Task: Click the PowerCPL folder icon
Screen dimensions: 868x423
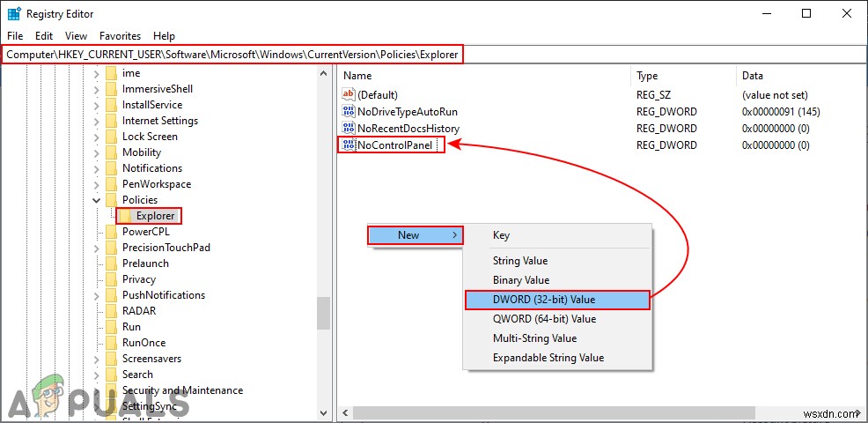Action: (x=112, y=232)
